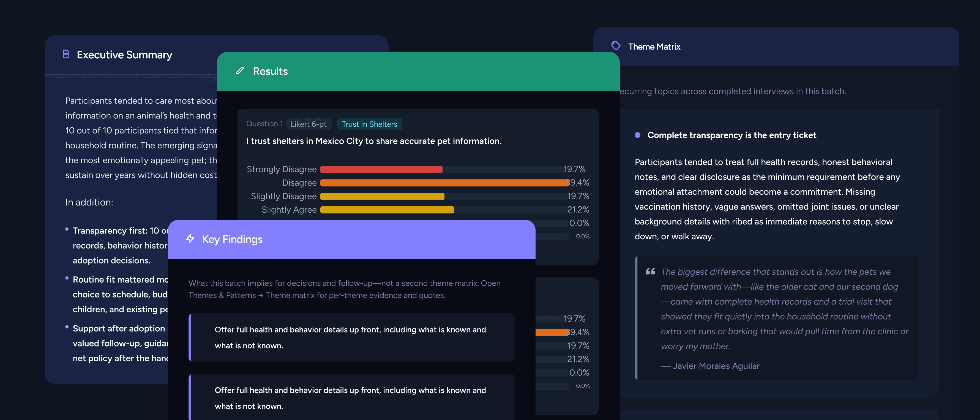Select the Theme Matrix header
Screen dimensions: 980x420
(x=776, y=47)
